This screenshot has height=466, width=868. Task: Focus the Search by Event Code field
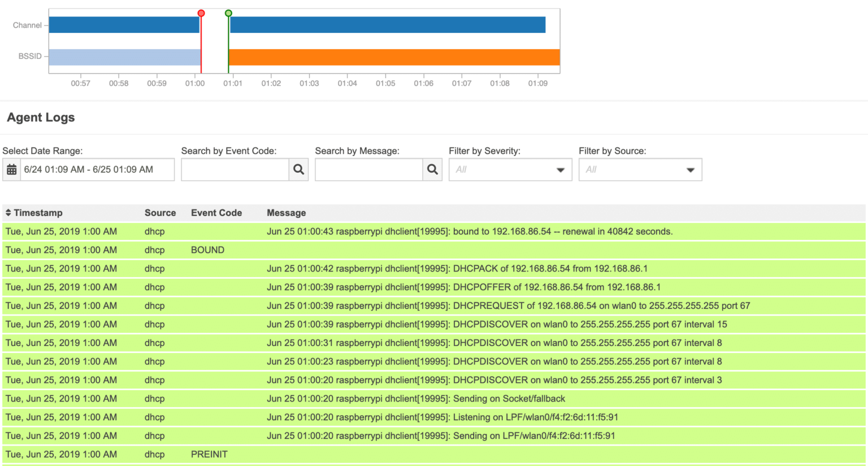point(235,170)
